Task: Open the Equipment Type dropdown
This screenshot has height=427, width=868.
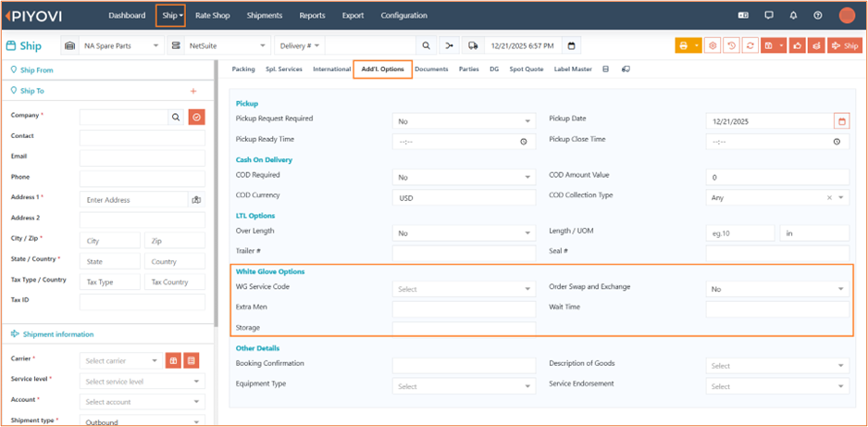Action: pyautogui.click(x=464, y=386)
